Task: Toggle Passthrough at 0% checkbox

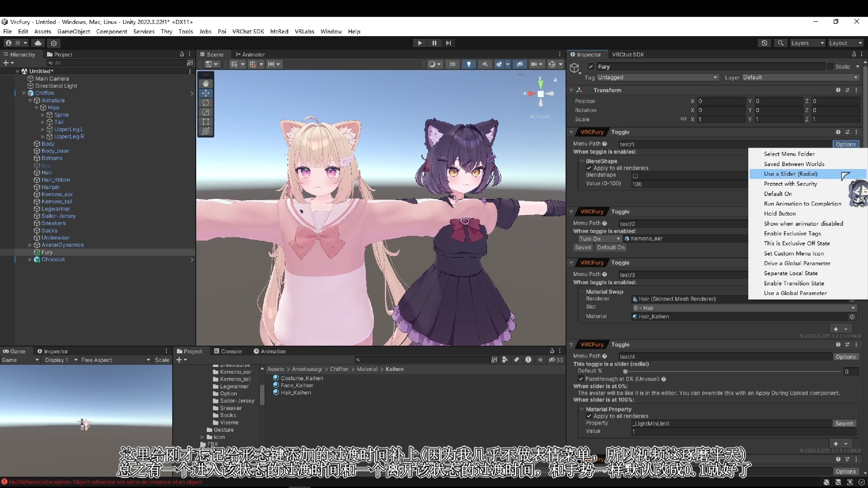Action: pos(581,379)
